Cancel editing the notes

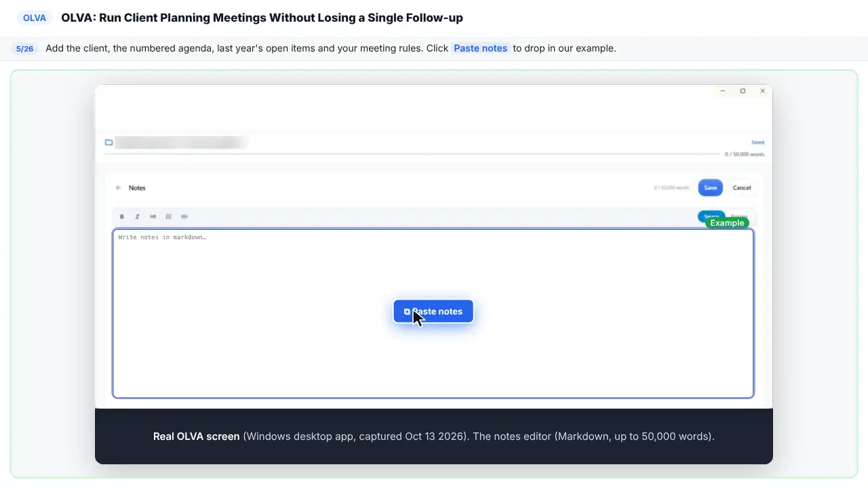click(x=742, y=188)
